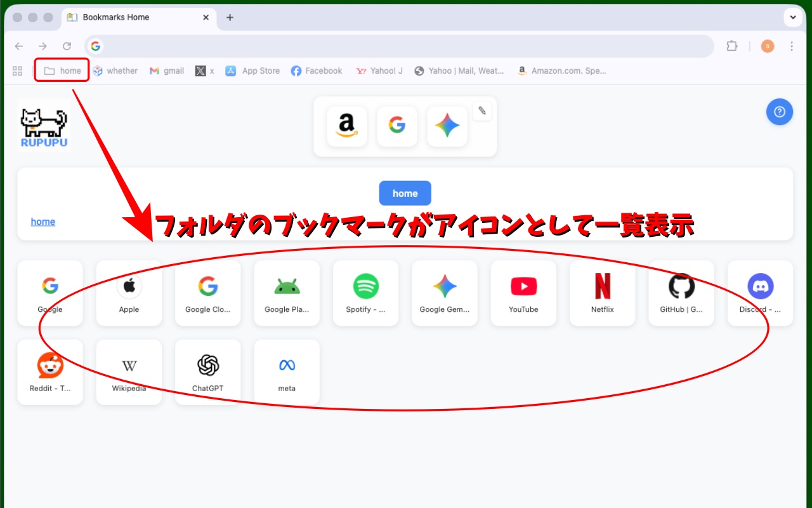Click the RUPUPU cat logo
This screenshot has width=812, height=508.
44,126
